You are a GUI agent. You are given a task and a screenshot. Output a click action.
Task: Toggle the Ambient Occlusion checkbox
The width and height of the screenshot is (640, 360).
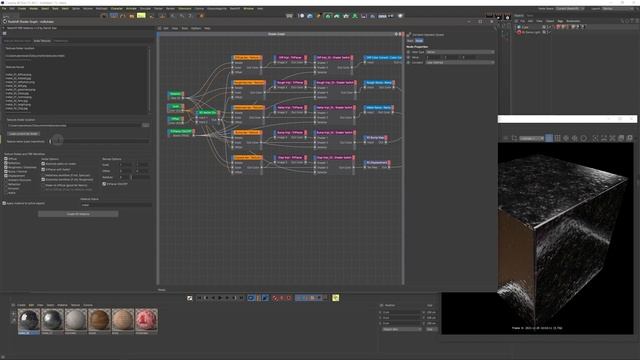coord(6,180)
